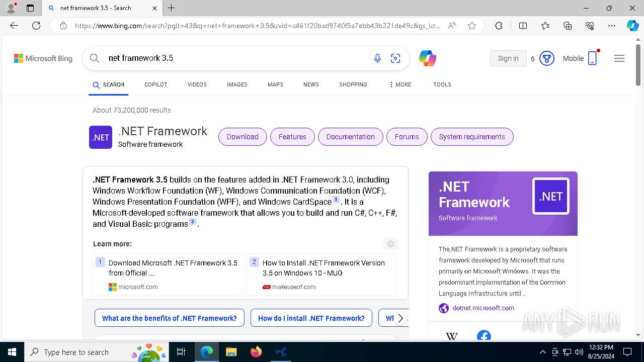Click the Features pill button
The width and height of the screenshot is (644, 362).
coord(292,137)
